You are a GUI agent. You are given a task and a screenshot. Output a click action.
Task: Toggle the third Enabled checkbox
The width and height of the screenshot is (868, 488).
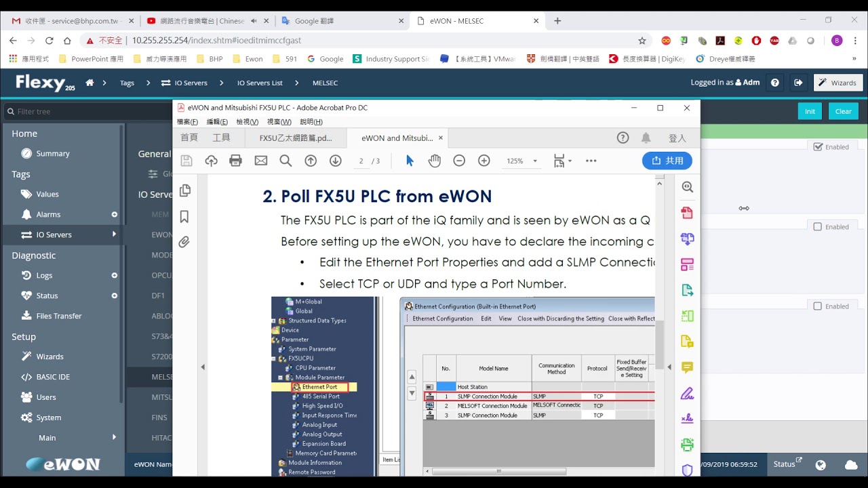point(818,306)
